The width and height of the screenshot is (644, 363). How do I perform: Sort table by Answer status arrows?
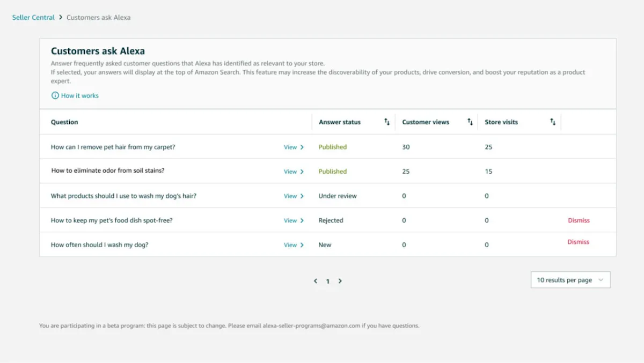[x=387, y=122]
